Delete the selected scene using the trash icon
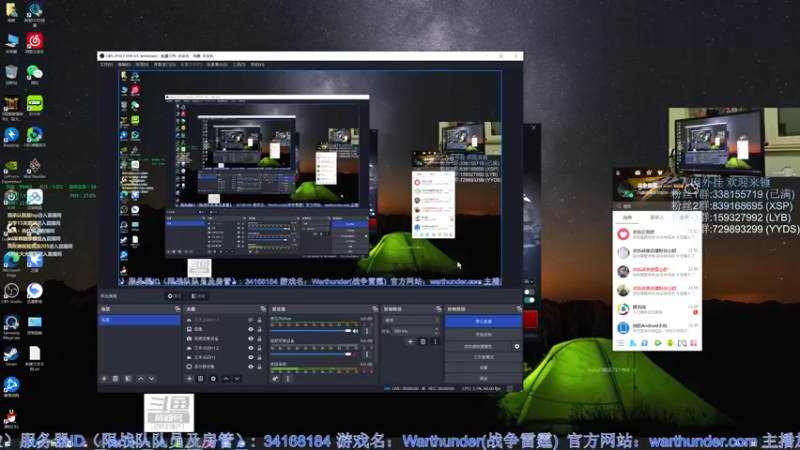 tap(115, 379)
